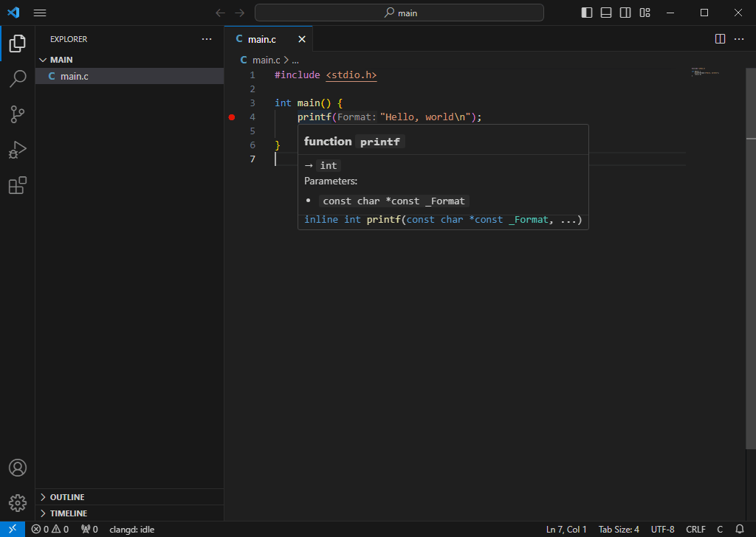The width and height of the screenshot is (756, 537).
Task: Go forward with the right arrow
Action: (x=240, y=13)
